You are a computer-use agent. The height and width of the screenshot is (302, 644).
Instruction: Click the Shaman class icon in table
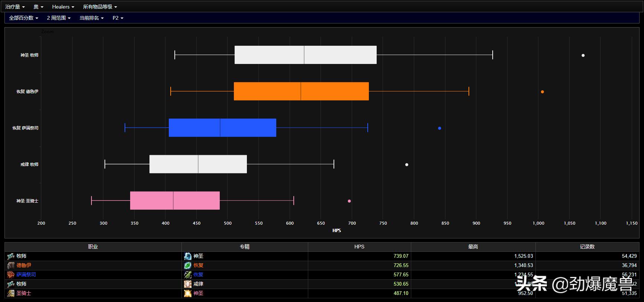pyautogui.click(x=11, y=275)
